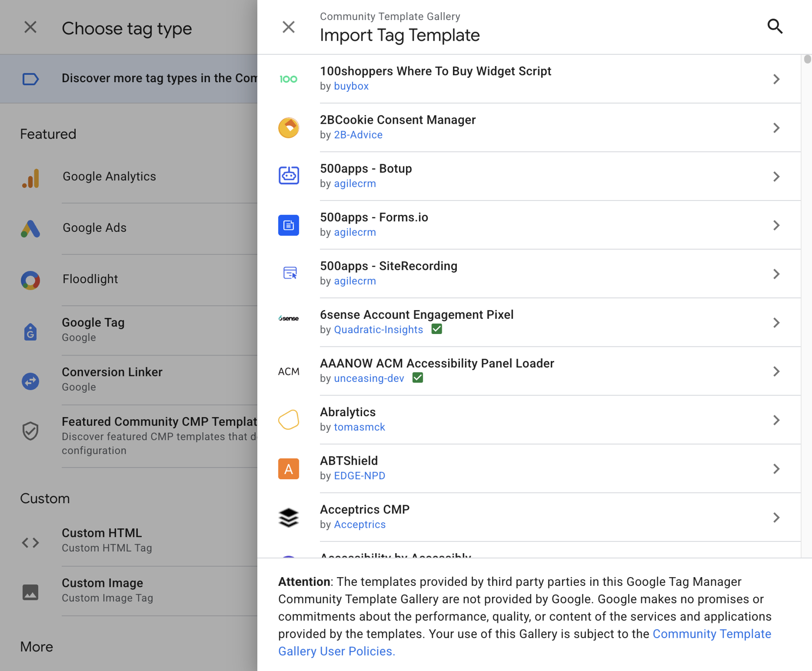Screen dimensions: 812x671
Task: Click green verified checkmark beside unceasing-dev
Action: pyautogui.click(x=418, y=378)
